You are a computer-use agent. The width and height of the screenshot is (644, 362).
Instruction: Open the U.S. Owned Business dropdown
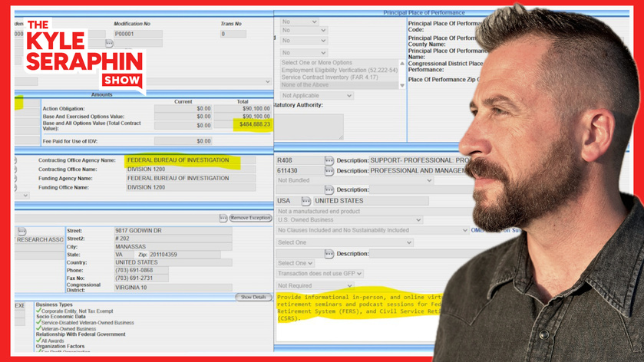[349, 220]
